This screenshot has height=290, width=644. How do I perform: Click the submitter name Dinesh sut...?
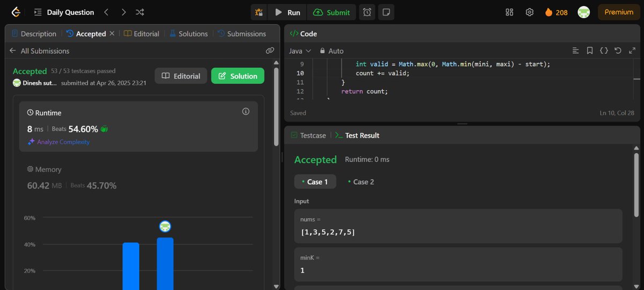pyautogui.click(x=40, y=83)
